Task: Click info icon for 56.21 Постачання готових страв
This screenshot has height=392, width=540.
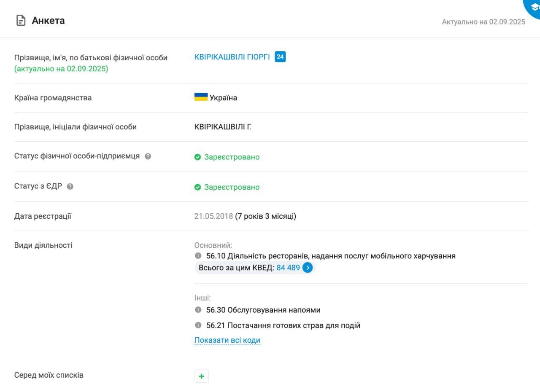Action: click(198, 325)
